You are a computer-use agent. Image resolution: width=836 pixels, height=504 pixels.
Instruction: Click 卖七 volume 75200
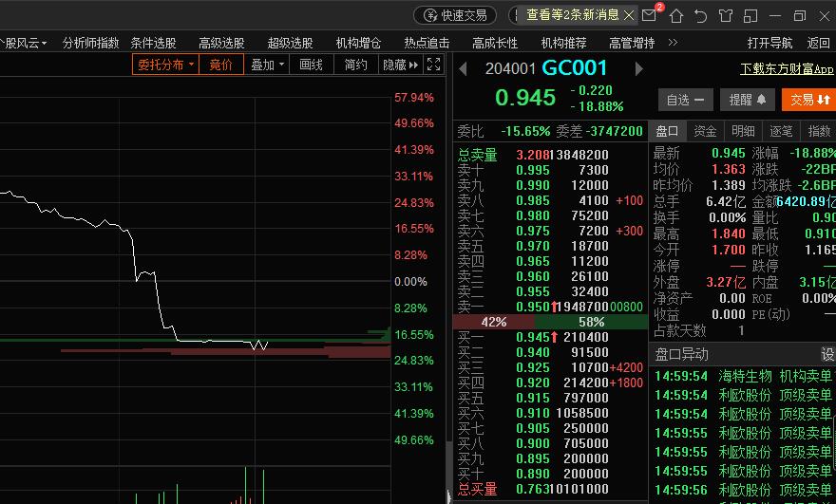pyautogui.click(x=590, y=215)
